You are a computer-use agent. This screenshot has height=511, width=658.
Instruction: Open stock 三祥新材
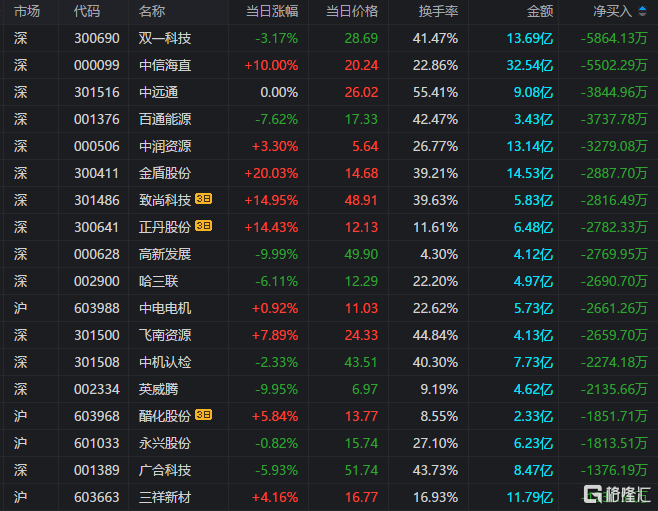click(165, 497)
